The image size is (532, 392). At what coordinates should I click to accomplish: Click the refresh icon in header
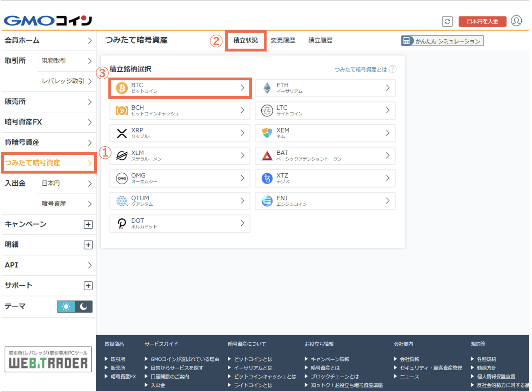pyautogui.click(x=447, y=21)
